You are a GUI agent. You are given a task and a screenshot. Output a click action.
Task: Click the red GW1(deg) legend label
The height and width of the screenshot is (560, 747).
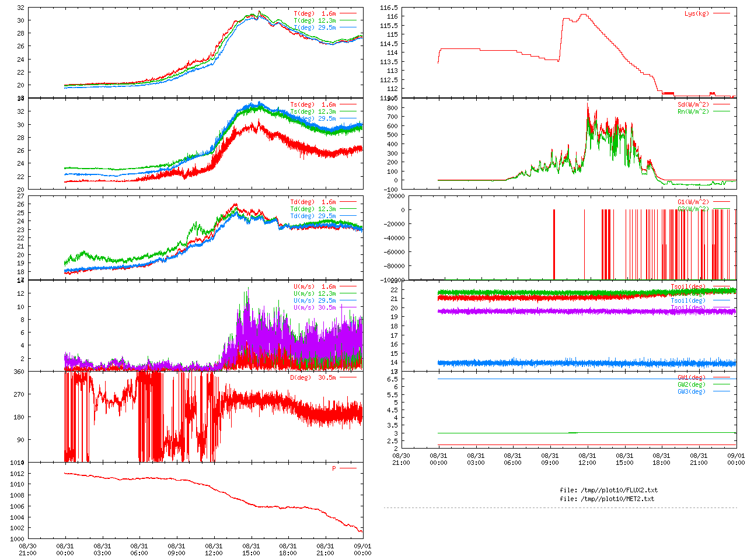point(691,377)
